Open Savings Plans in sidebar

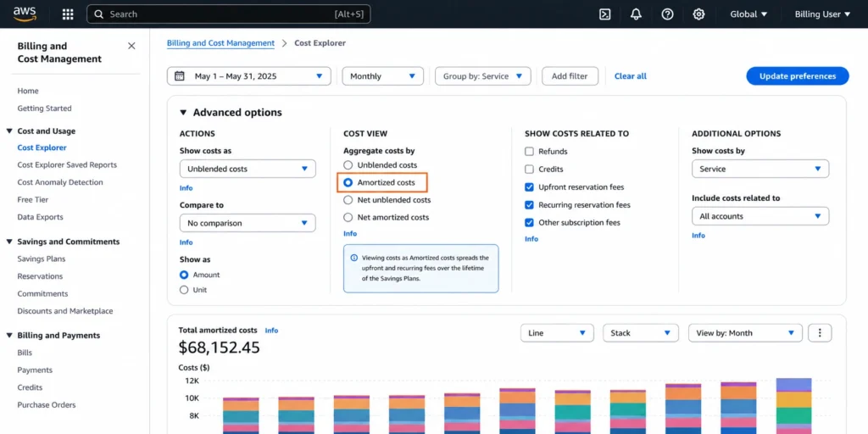(41, 259)
